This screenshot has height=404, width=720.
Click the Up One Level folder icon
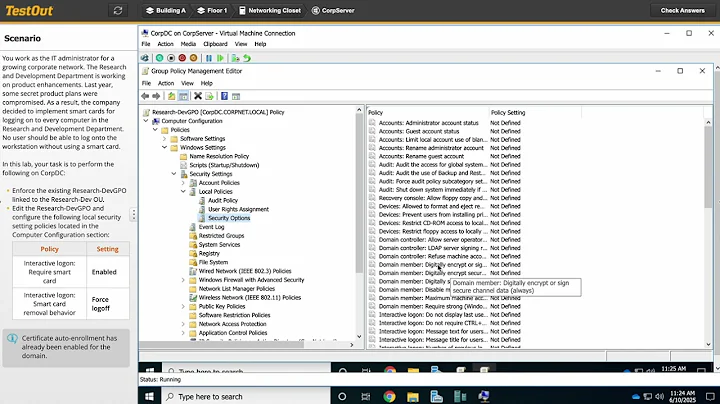coord(171,96)
